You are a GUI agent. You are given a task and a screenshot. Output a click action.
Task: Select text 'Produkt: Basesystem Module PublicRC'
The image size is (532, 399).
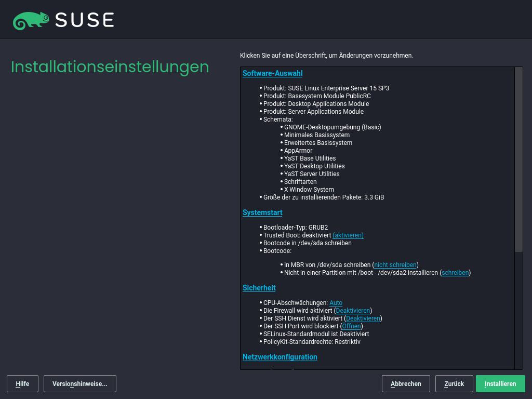coord(317,96)
